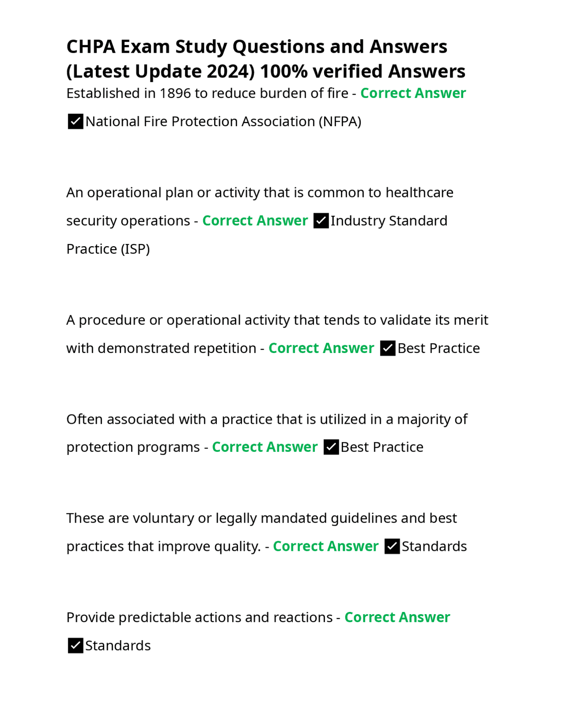This screenshot has height=728, width=563.
Task: Click 'Correct Answer' after 'improve quality.'
Action: click(325, 546)
